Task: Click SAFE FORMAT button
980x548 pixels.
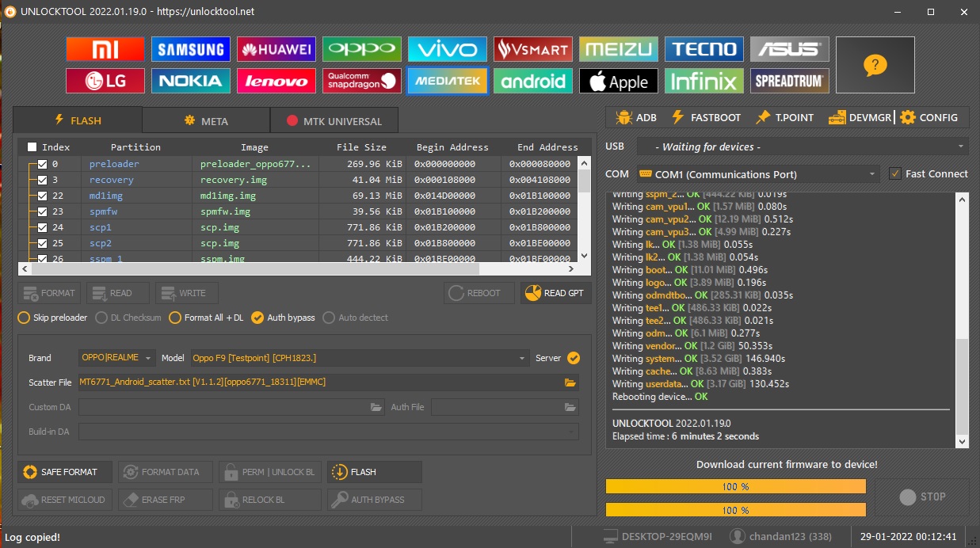Action: (x=65, y=472)
